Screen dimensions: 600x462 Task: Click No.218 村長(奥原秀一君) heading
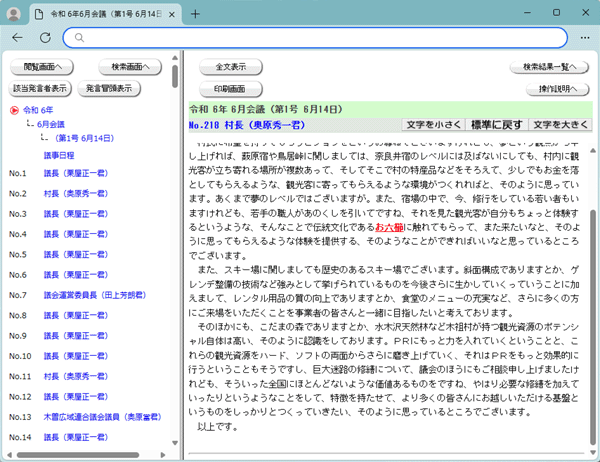tap(247, 125)
